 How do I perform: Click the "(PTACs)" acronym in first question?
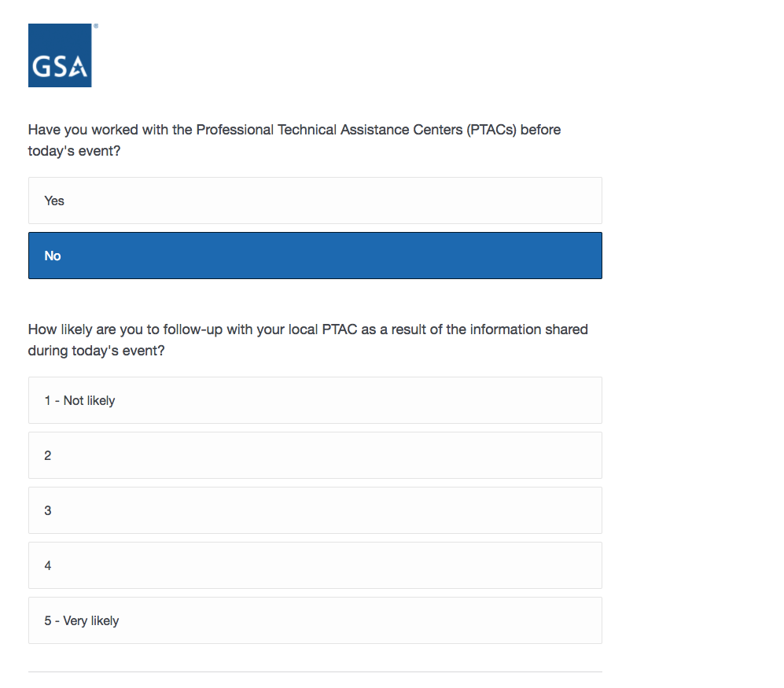tap(491, 130)
